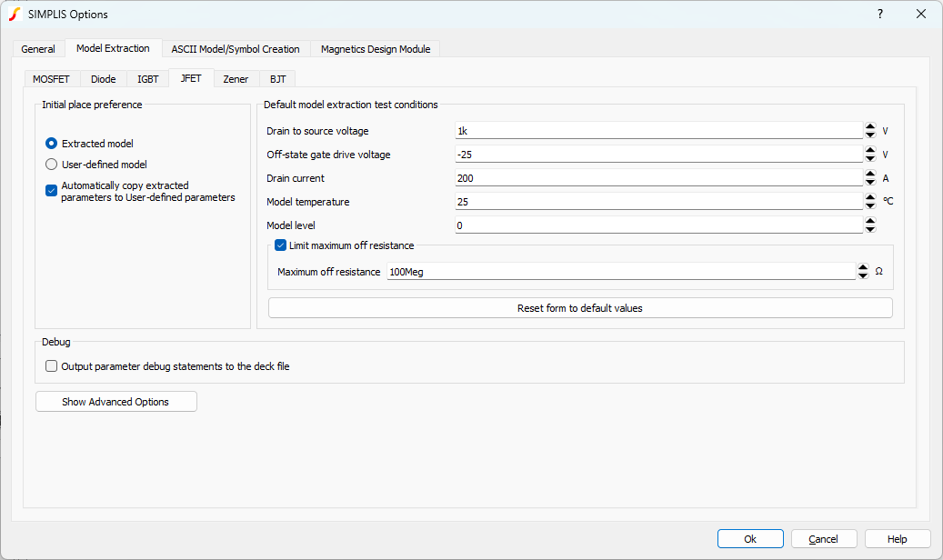Select the Extracted model radio button
The width and height of the screenshot is (943, 560).
52,144
